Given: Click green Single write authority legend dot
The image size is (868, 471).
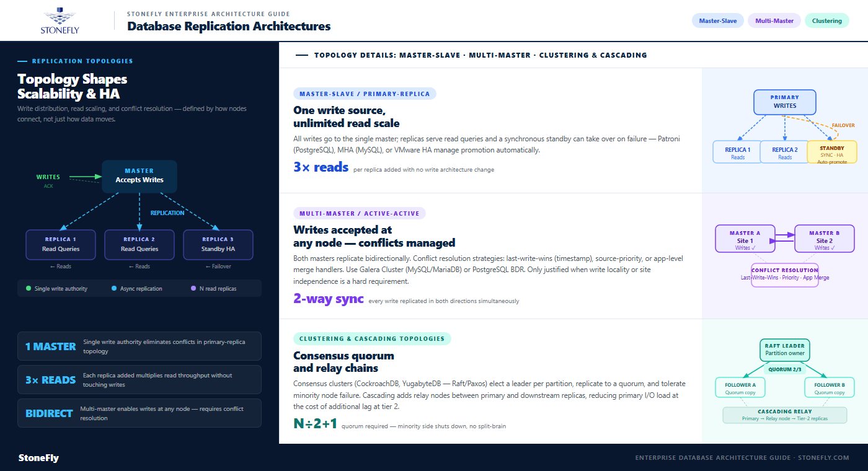Looking at the screenshot, I should coord(29,288).
